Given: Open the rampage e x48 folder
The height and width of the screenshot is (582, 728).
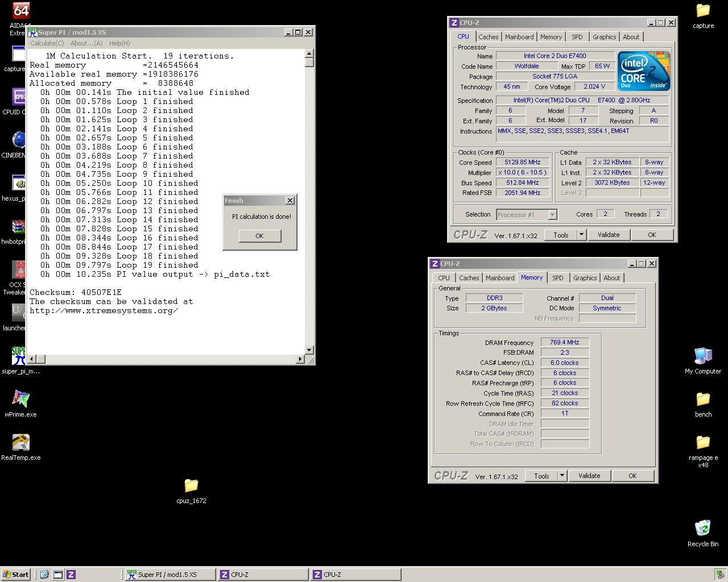Looking at the screenshot, I should (703, 442).
